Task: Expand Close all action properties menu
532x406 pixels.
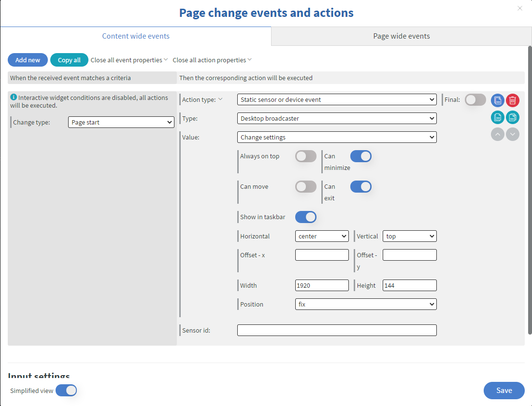Action: (x=212, y=60)
